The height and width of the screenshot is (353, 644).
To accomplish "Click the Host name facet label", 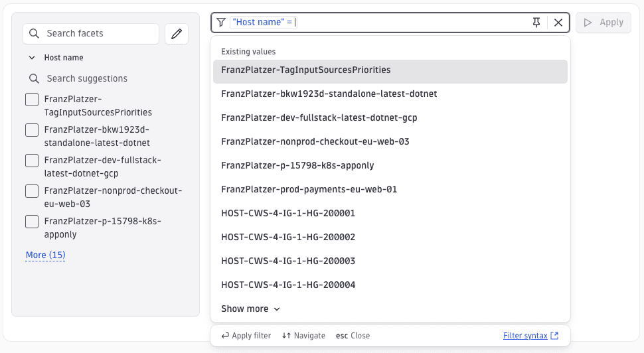I will [64, 58].
